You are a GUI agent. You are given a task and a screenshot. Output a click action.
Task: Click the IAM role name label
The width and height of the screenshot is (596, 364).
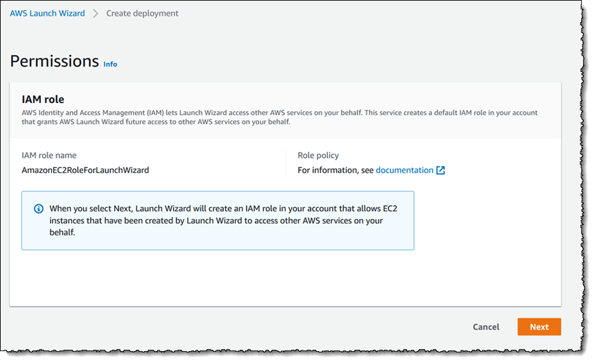tap(49, 155)
